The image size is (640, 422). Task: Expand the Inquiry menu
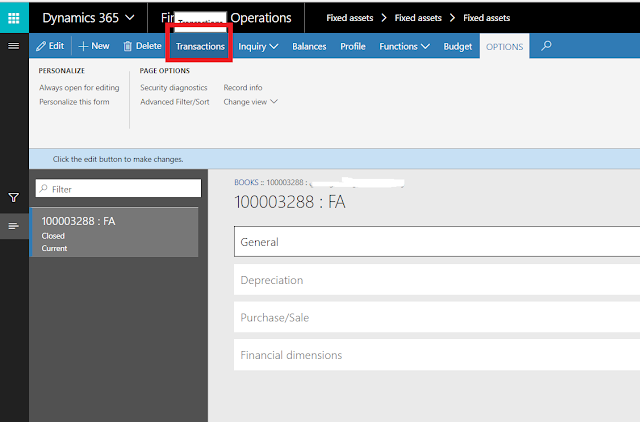click(x=258, y=47)
